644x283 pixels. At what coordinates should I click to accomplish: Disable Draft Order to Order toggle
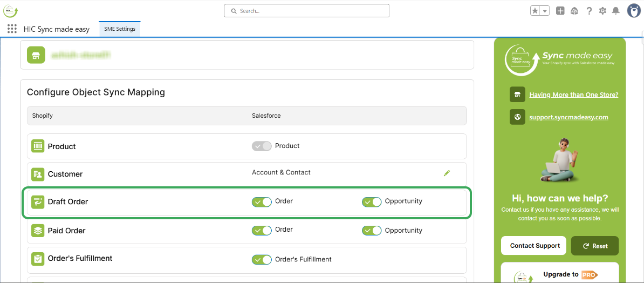[x=262, y=201]
